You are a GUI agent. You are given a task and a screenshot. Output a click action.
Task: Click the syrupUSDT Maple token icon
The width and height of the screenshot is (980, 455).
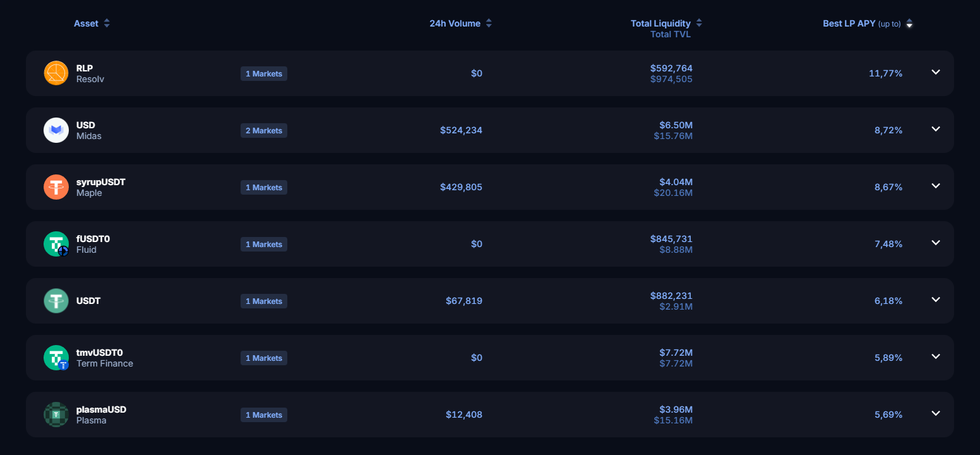[x=56, y=187]
